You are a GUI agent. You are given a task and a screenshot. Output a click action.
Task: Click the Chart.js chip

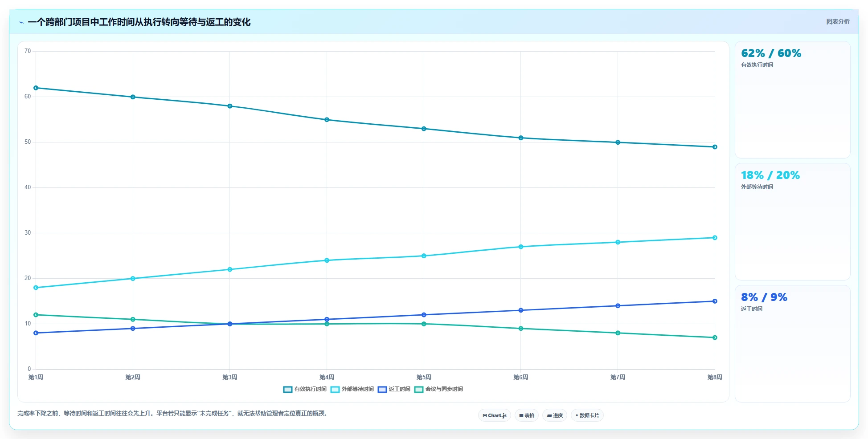[x=495, y=415]
